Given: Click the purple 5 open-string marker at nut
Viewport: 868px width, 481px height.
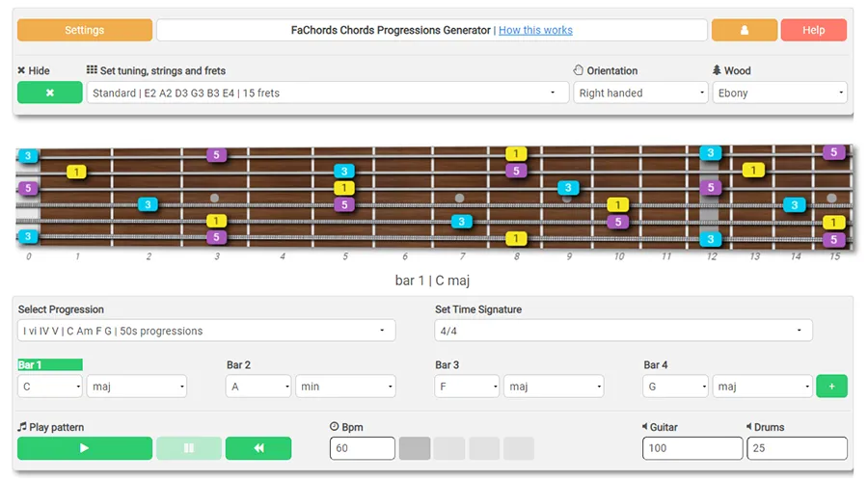Looking at the screenshot, I should coord(28,188).
